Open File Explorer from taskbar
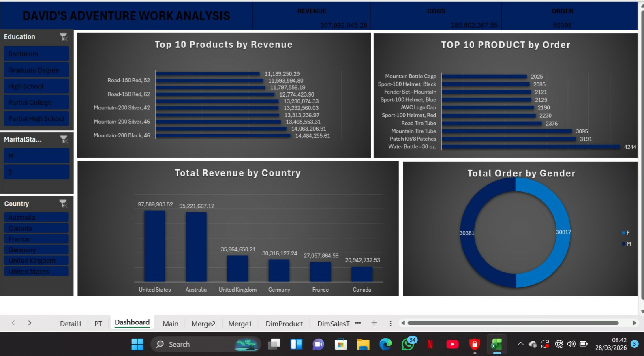 (363, 344)
